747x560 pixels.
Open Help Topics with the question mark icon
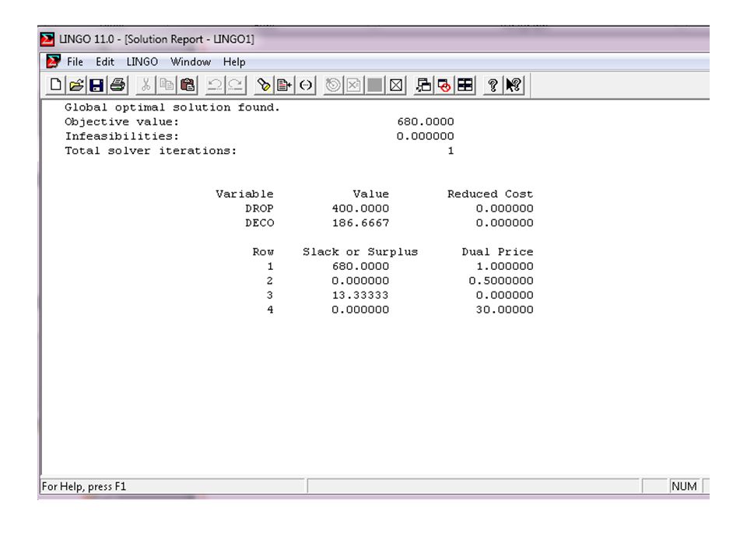point(493,86)
